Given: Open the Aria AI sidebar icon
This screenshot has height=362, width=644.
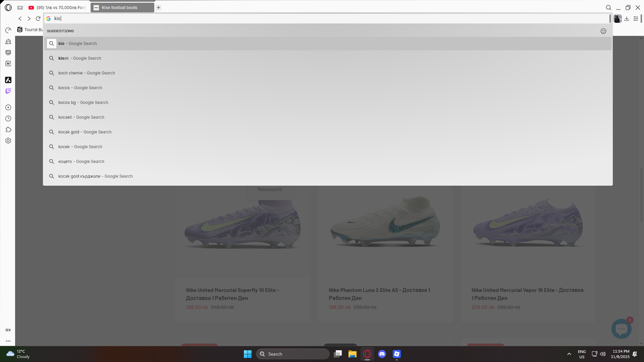Looking at the screenshot, I should coord(8,80).
